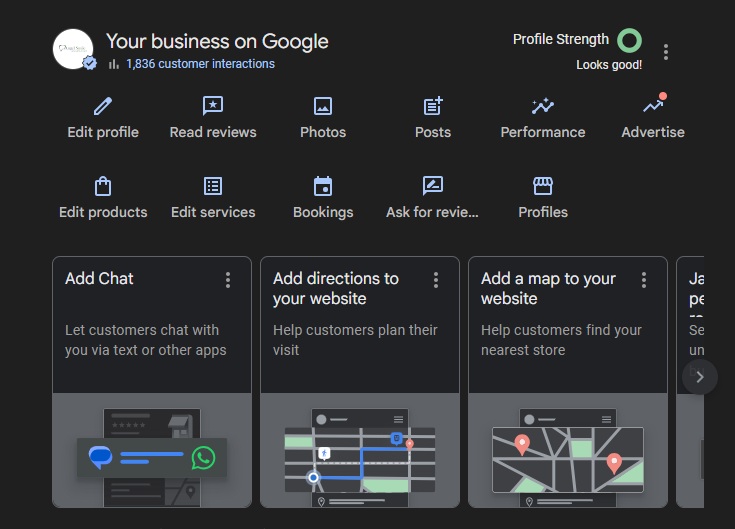The image size is (735, 529).
Task: Click the Edit profile label
Action: (103, 132)
